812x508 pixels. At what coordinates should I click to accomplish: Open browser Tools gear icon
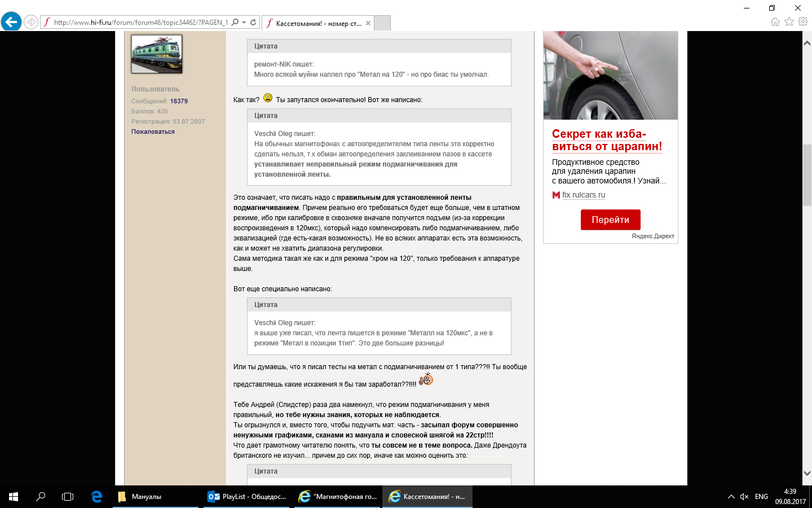coord(803,22)
